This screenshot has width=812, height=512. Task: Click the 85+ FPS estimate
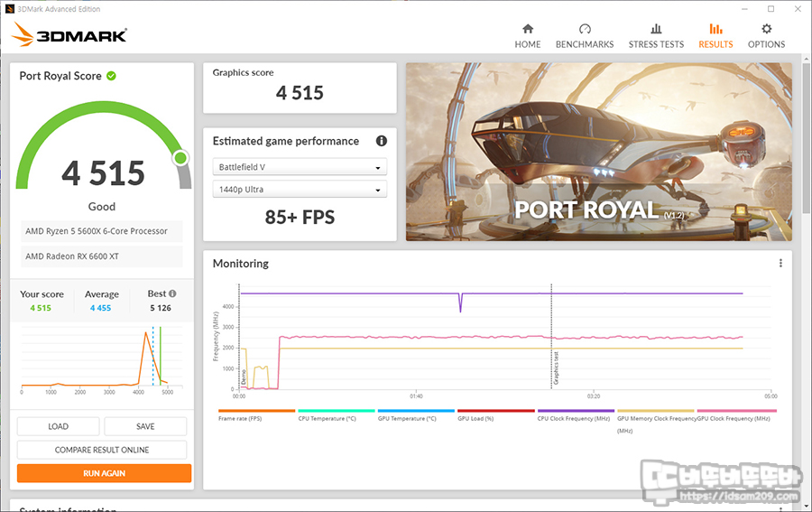[300, 217]
